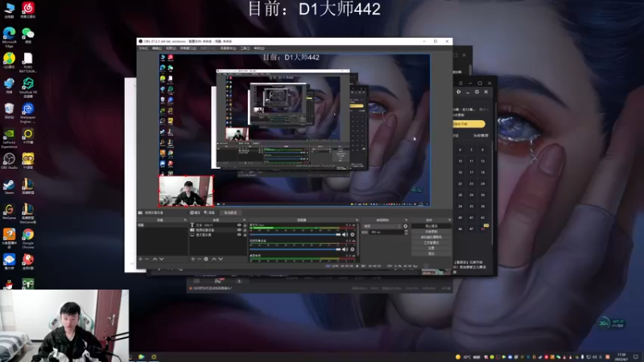
Task: Move scene down in Scenes dock
Action: click(x=162, y=259)
